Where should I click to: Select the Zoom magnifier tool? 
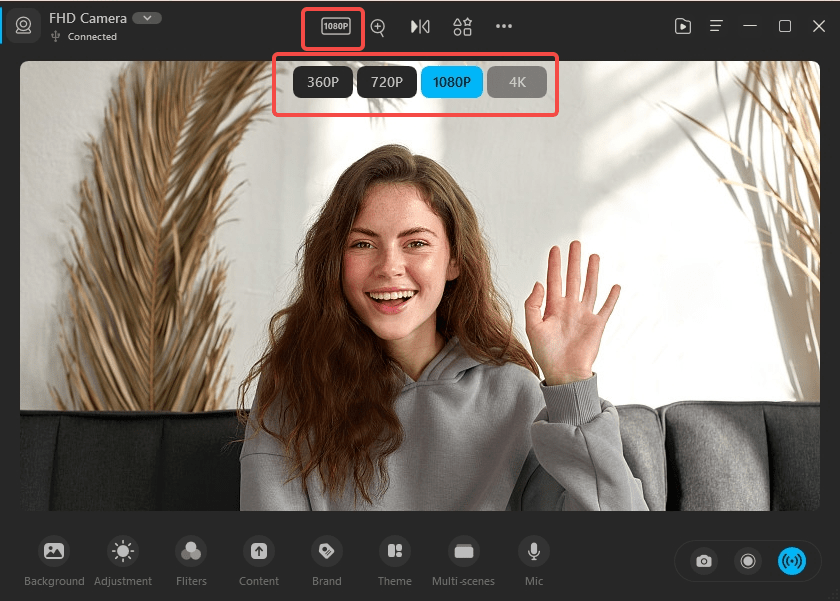coord(378,27)
